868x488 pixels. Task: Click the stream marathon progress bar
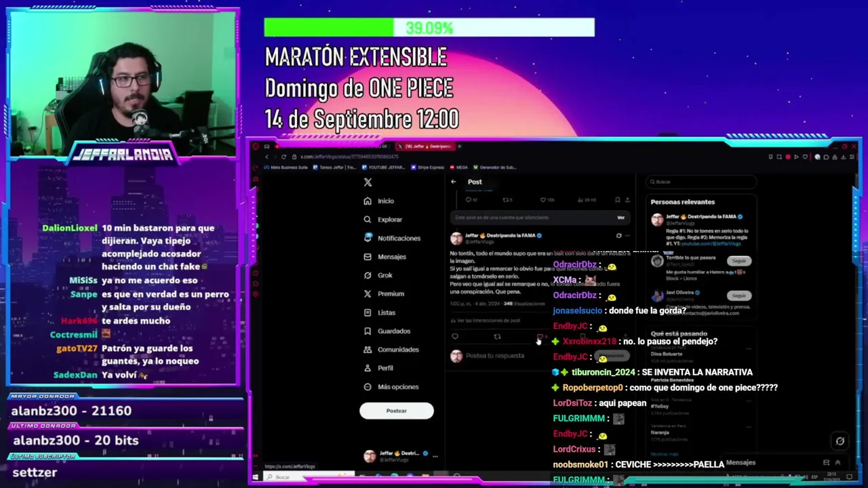coord(429,27)
